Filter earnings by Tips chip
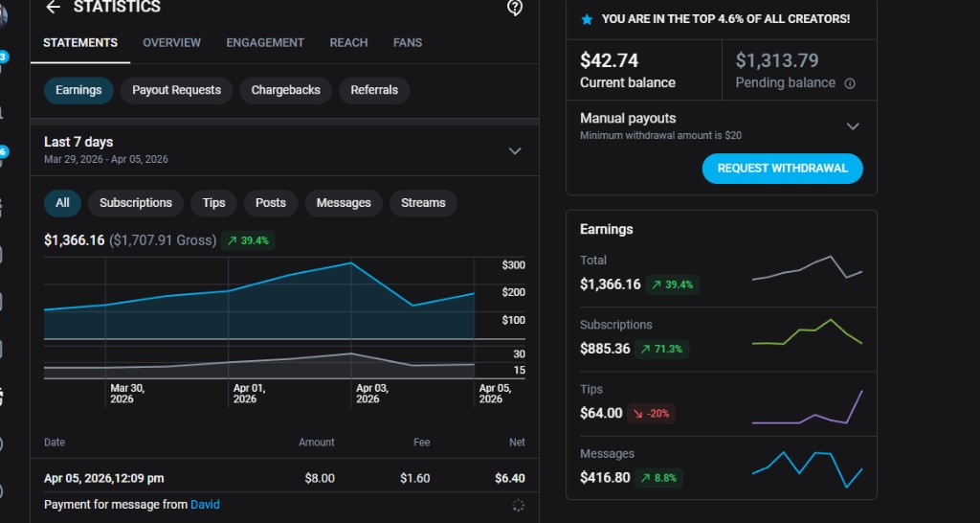Image resolution: width=980 pixels, height=523 pixels. (213, 203)
